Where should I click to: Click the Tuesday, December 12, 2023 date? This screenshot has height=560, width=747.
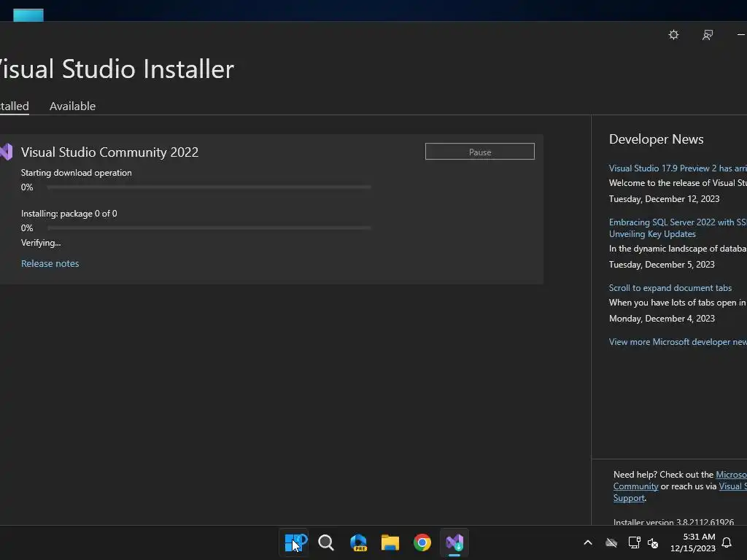(x=664, y=198)
